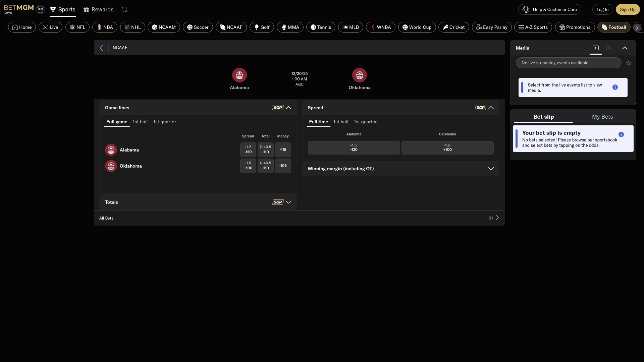
Task: Open the Promotions nav pill
Action: (x=575, y=27)
